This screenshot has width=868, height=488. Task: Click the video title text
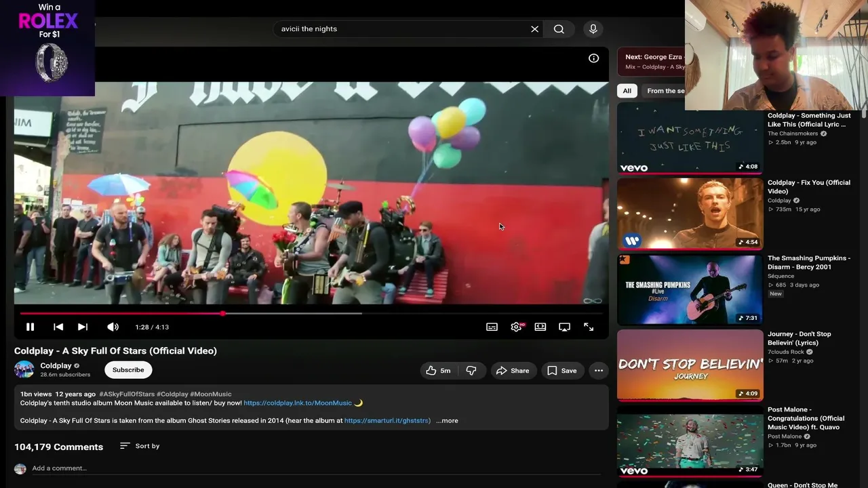coord(115,350)
